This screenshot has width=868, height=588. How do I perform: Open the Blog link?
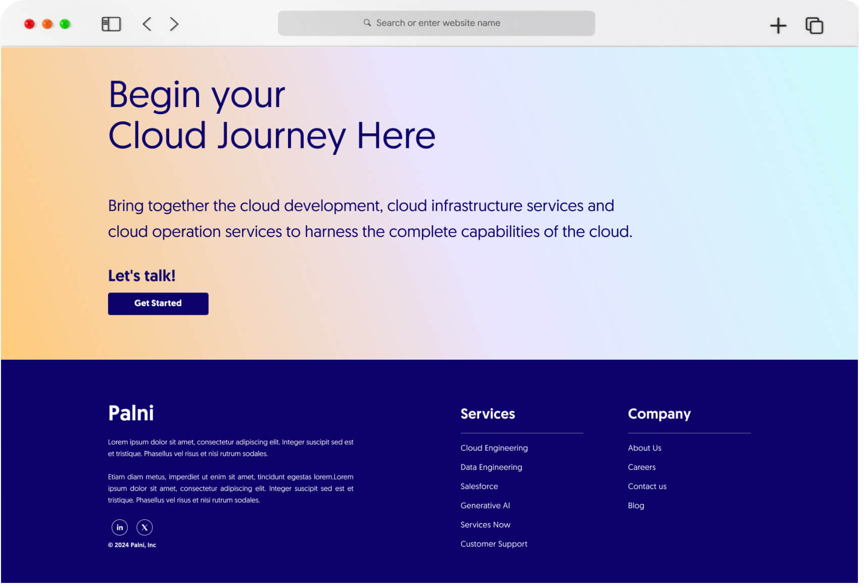tap(636, 505)
